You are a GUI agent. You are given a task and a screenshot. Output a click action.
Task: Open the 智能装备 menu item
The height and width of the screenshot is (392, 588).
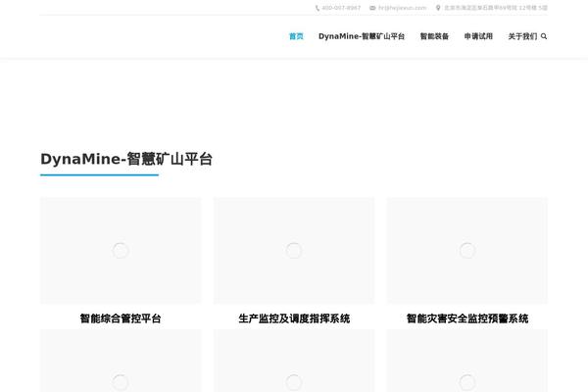[x=434, y=36]
